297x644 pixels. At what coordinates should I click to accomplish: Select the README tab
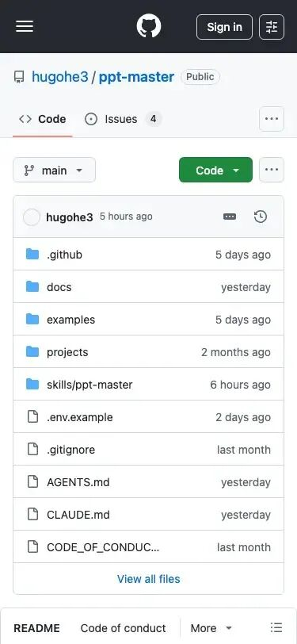tap(36, 628)
